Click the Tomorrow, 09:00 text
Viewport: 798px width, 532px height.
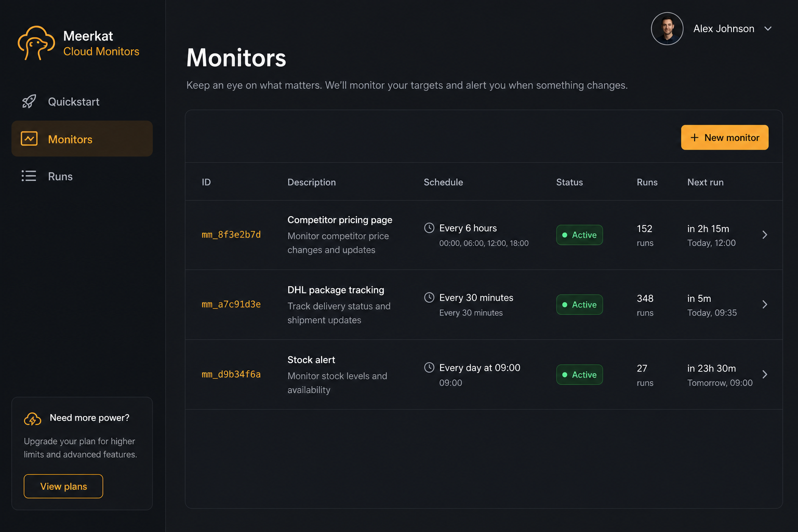pyautogui.click(x=720, y=383)
